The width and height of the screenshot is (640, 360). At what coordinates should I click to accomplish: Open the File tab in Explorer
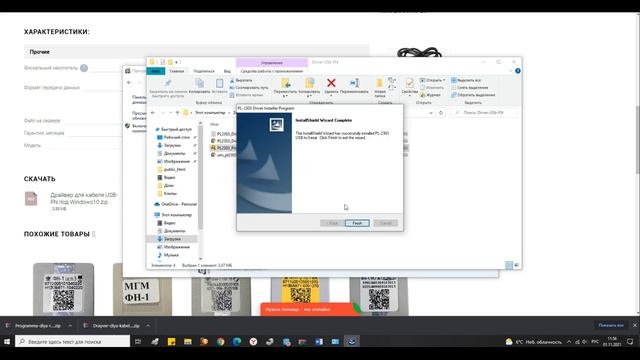156,71
